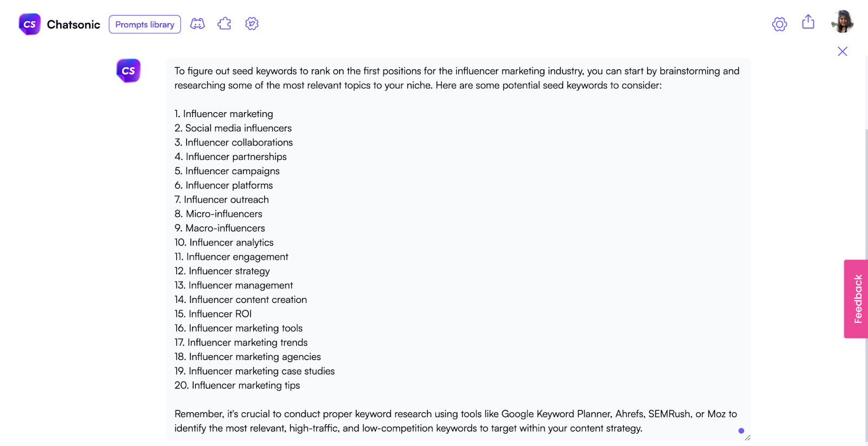This screenshot has width=868, height=446.
Task: Click the "Influencer ROI" keyword line
Action: (213, 314)
